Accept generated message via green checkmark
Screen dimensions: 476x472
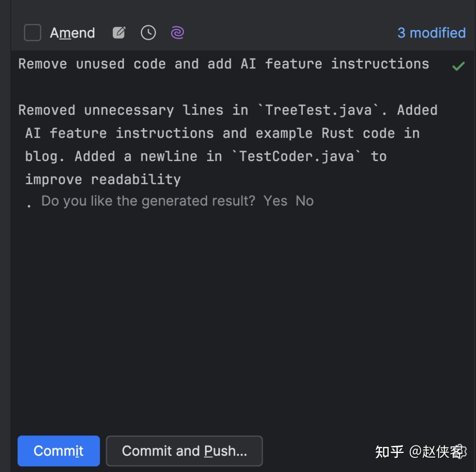coord(458,65)
